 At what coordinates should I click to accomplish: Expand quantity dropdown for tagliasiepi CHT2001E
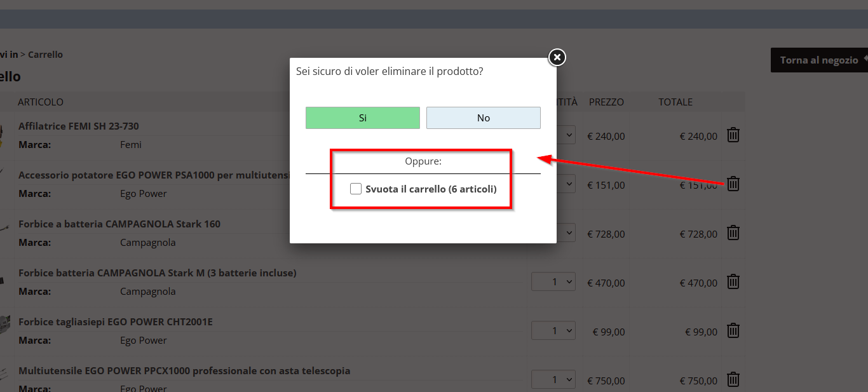[x=553, y=330]
